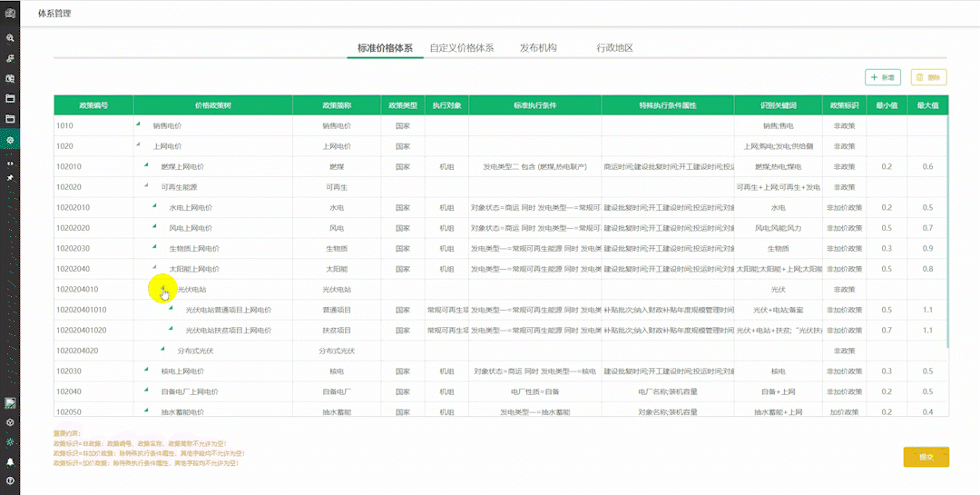Screen dimensions: 980x495
Task: Collapse the 上网电价 tree node arrow
Action: click(x=139, y=144)
